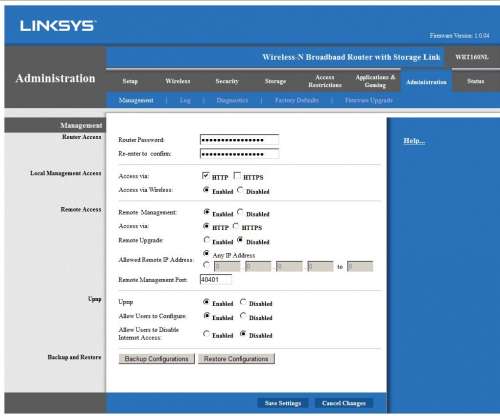Open the Wireless tab
The height and width of the screenshot is (416, 500).
[178, 81]
